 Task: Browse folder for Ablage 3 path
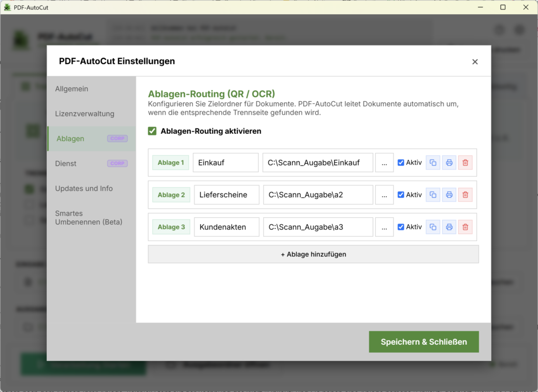(x=384, y=227)
